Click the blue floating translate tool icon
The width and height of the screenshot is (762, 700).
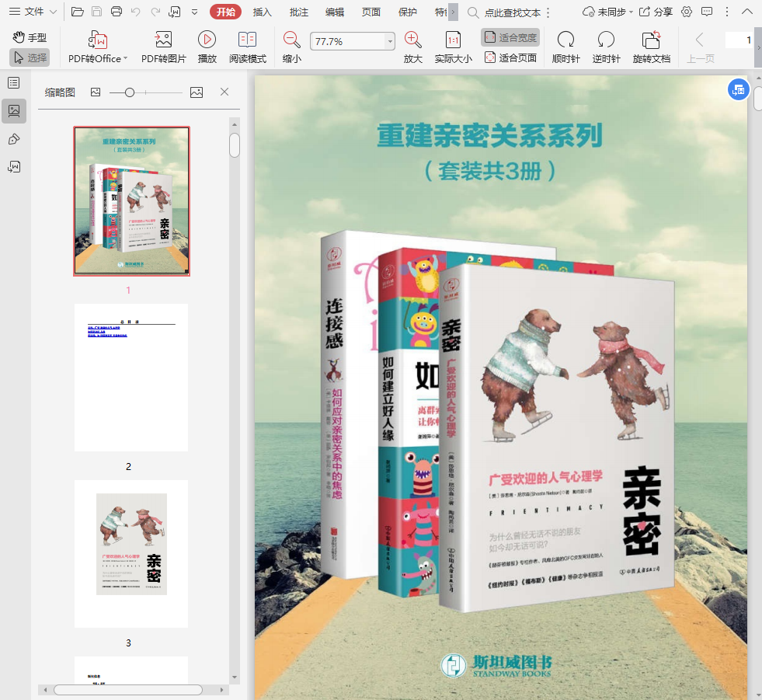pyautogui.click(x=738, y=90)
